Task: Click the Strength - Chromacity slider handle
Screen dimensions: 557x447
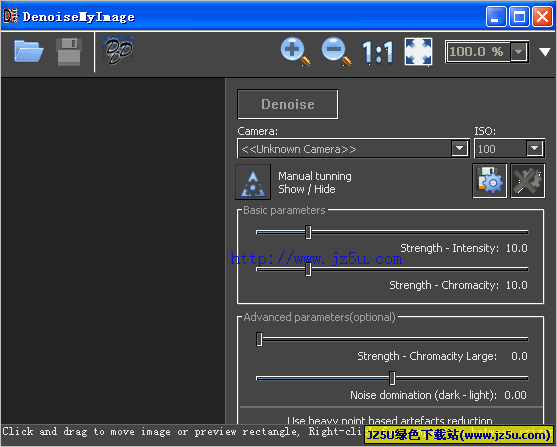Action: [x=308, y=269]
